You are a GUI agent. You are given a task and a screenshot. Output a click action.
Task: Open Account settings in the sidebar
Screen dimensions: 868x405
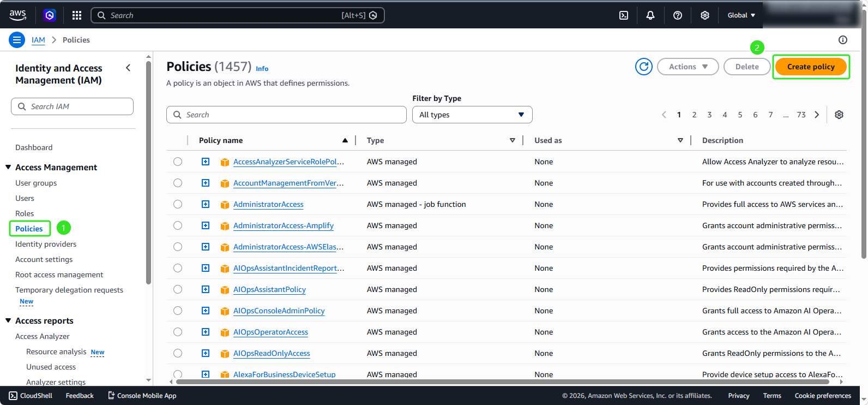pos(44,259)
